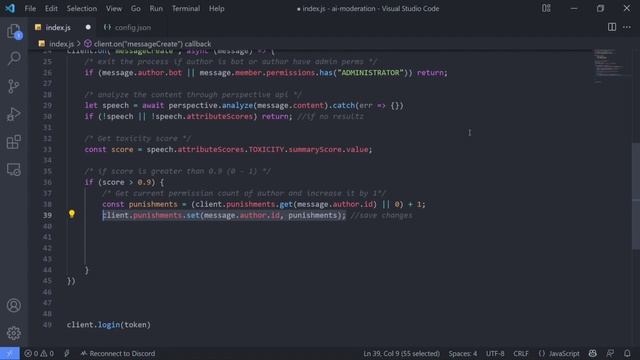Click the messageCreate callback breadcrumb
This screenshot has height=360, width=640.
tap(152, 44)
